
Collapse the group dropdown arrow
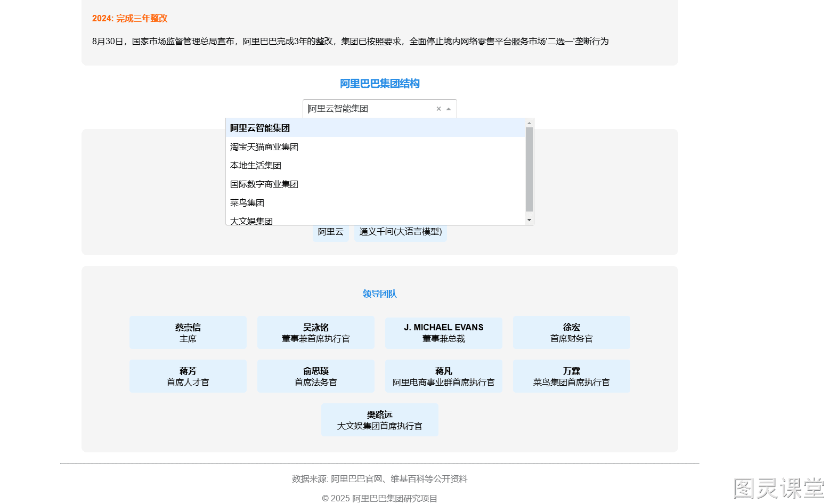(449, 109)
